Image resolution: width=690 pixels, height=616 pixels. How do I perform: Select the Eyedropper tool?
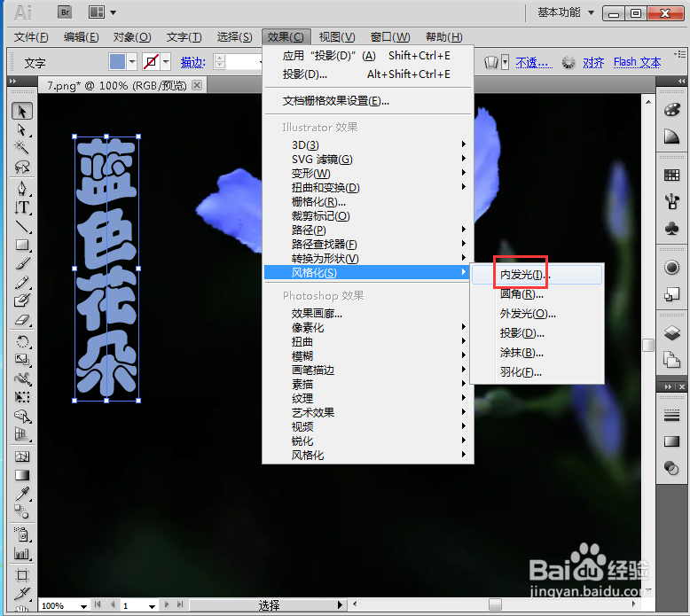[21, 494]
